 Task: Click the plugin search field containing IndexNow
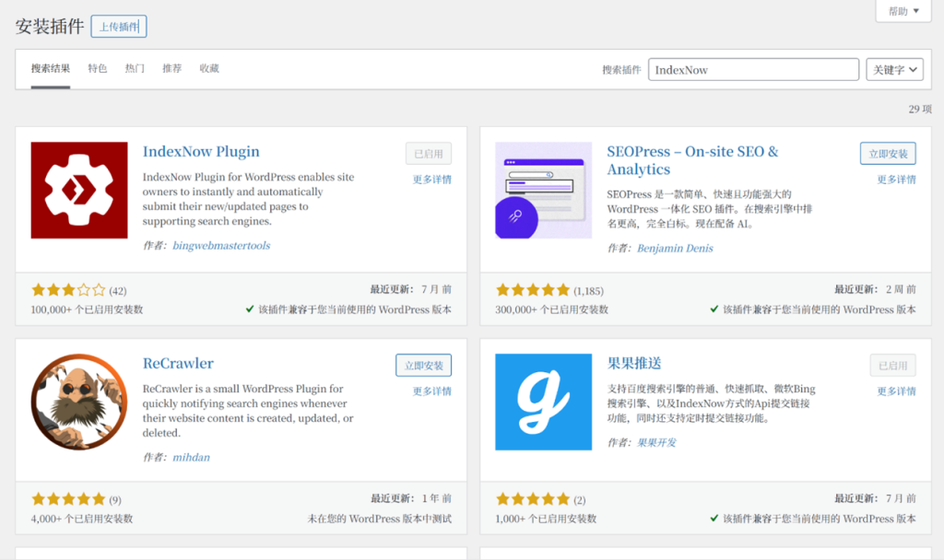pos(753,70)
